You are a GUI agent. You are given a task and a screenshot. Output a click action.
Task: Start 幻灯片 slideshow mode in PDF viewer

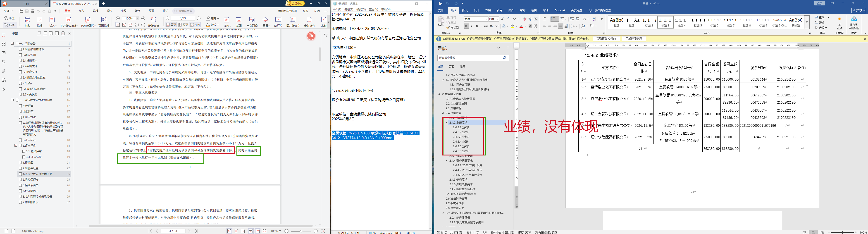coord(278,21)
